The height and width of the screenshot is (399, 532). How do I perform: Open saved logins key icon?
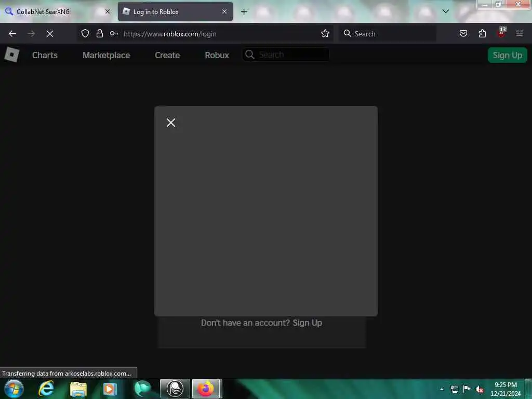pos(114,33)
